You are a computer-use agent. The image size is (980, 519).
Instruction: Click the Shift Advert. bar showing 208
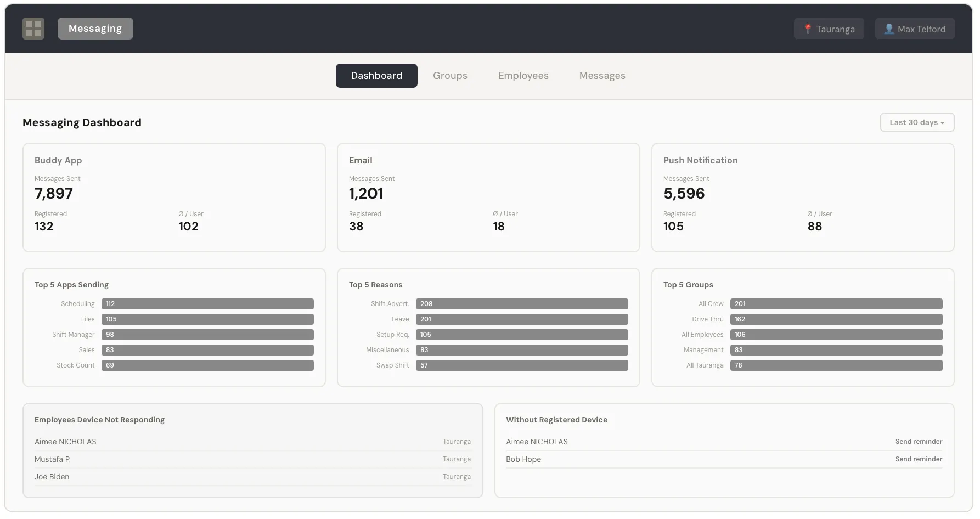(522, 304)
